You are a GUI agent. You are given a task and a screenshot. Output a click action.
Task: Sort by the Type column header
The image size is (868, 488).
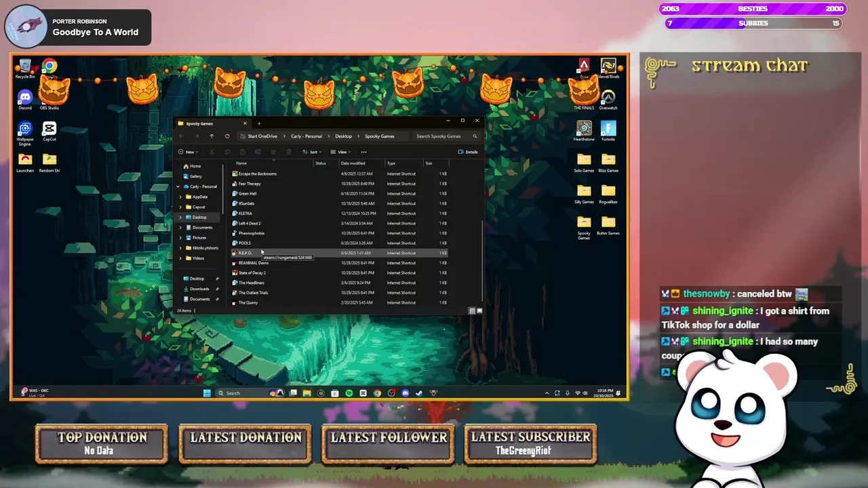pos(404,163)
